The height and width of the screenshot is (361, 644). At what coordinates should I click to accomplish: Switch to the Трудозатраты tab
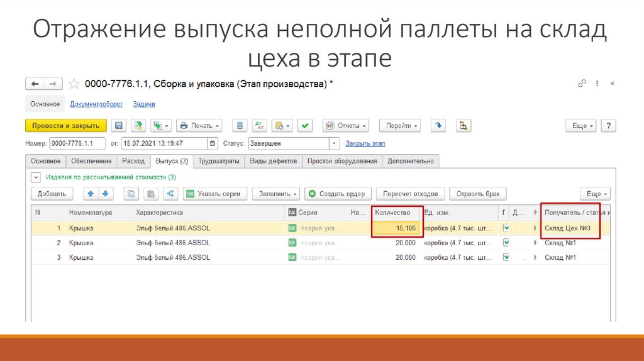click(x=219, y=161)
